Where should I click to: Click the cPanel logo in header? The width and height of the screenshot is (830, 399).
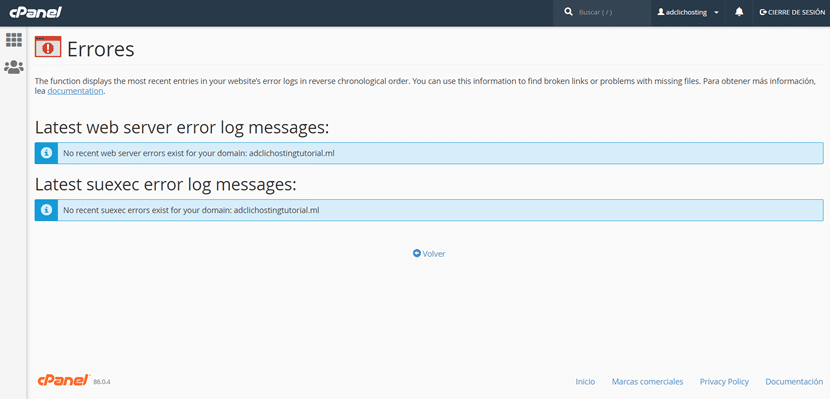[x=35, y=12]
